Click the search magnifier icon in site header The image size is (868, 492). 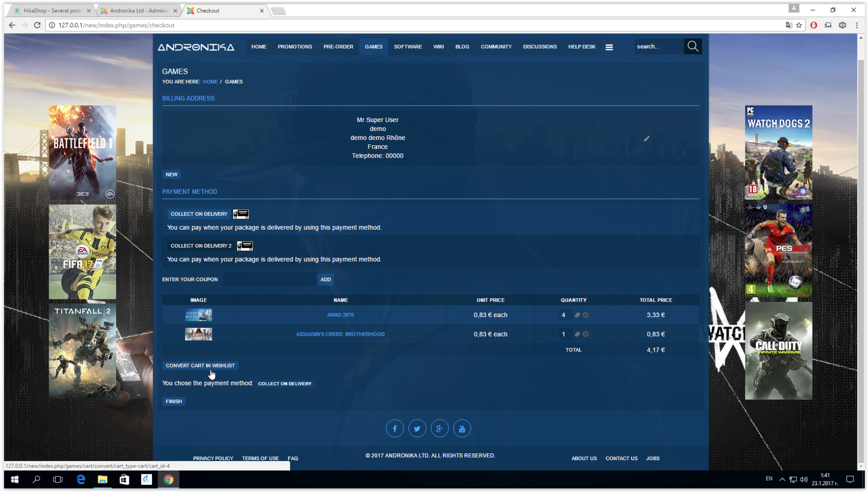tap(693, 46)
